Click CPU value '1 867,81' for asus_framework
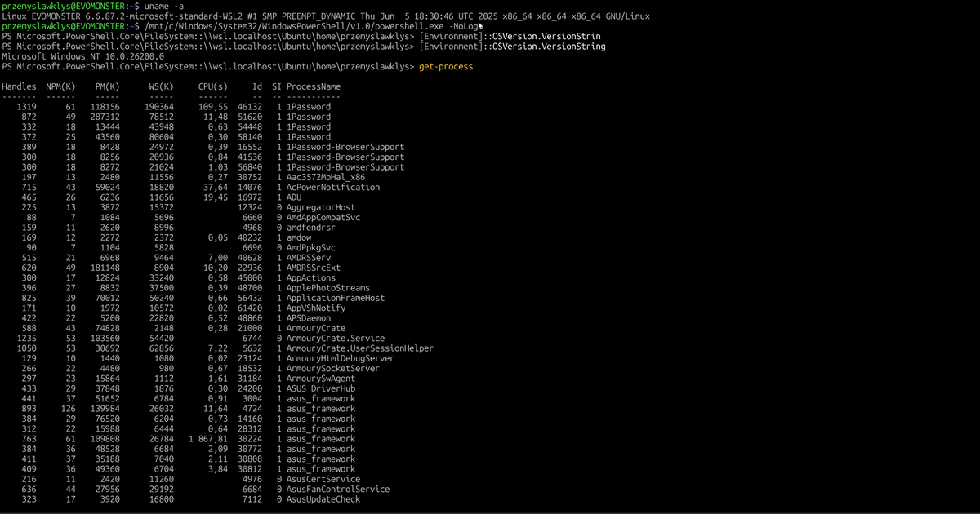980x514 pixels. [208, 439]
